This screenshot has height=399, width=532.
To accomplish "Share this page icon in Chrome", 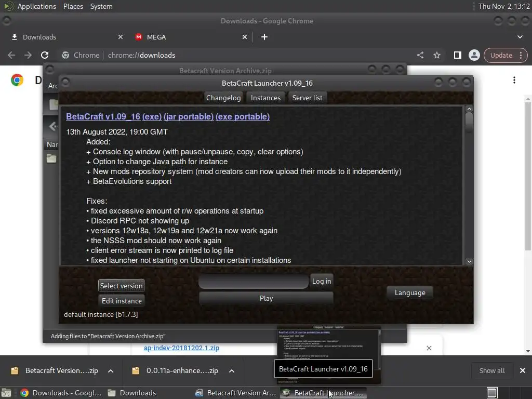I will click(x=420, y=55).
